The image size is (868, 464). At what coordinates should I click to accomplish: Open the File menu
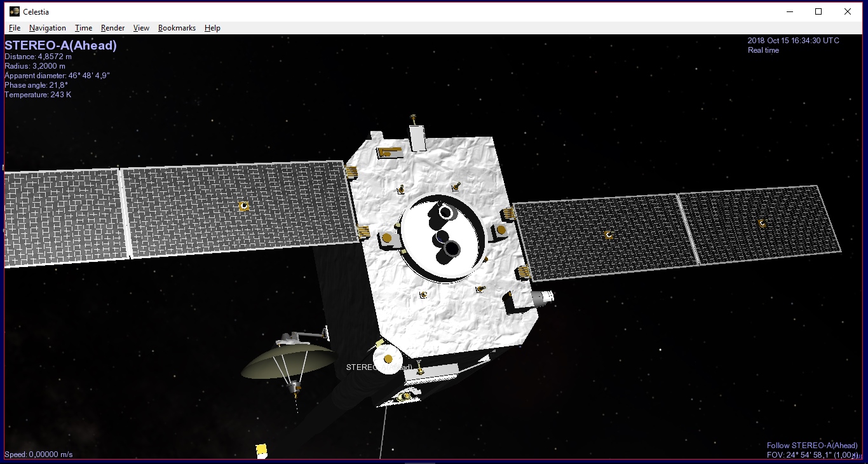[x=15, y=28]
